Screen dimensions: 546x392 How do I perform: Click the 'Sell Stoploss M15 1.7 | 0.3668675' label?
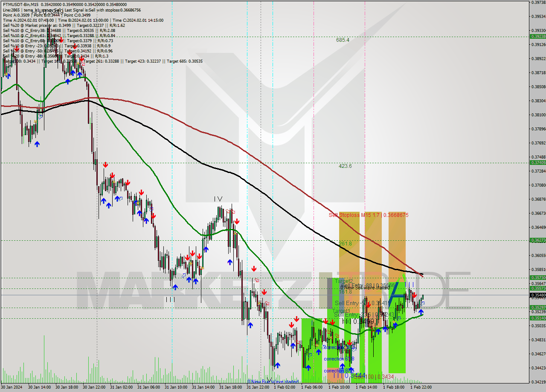[369, 215]
